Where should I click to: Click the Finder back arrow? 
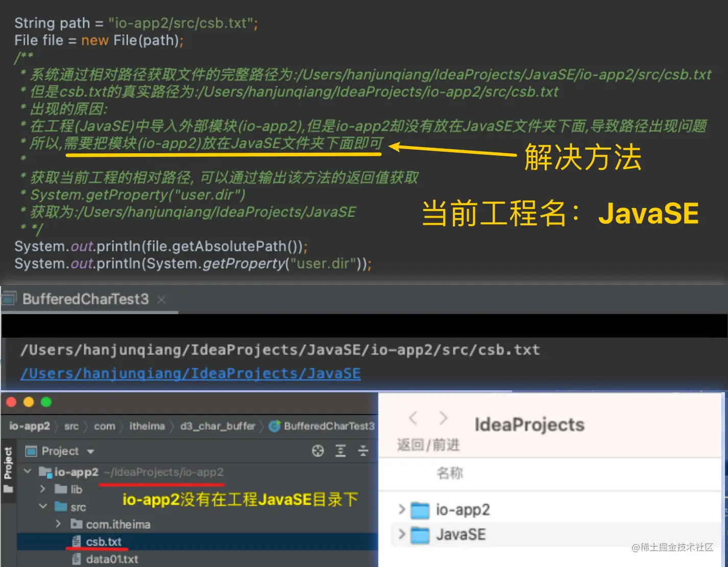414,418
